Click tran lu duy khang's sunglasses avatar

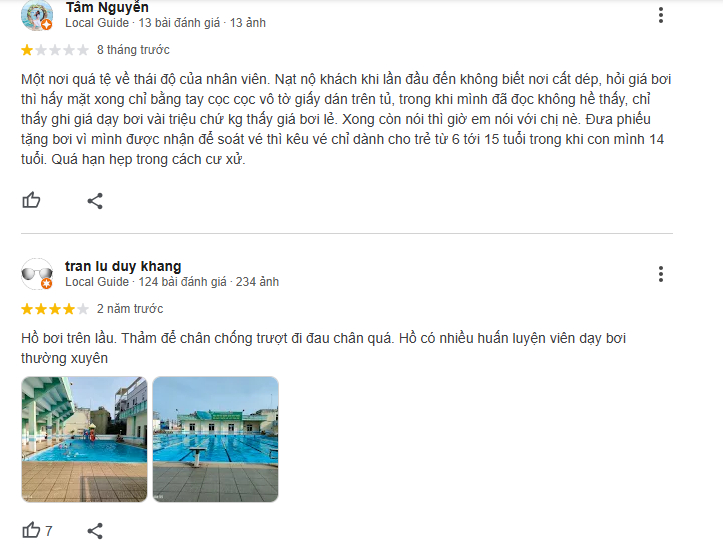[x=37, y=274]
